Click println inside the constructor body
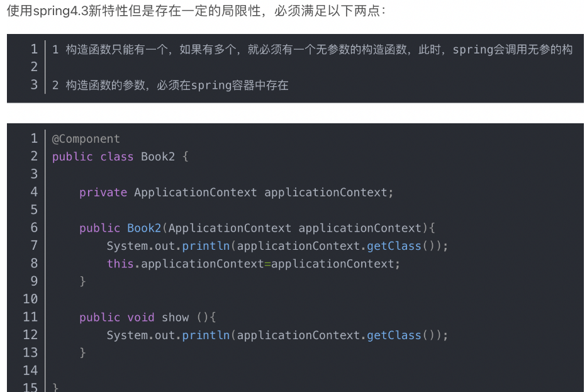This screenshot has width=587, height=392. (x=206, y=246)
